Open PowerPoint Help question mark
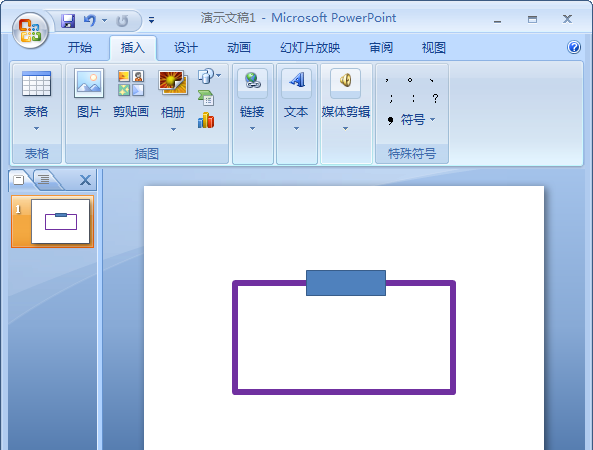593x450 pixels. (574, 47)
